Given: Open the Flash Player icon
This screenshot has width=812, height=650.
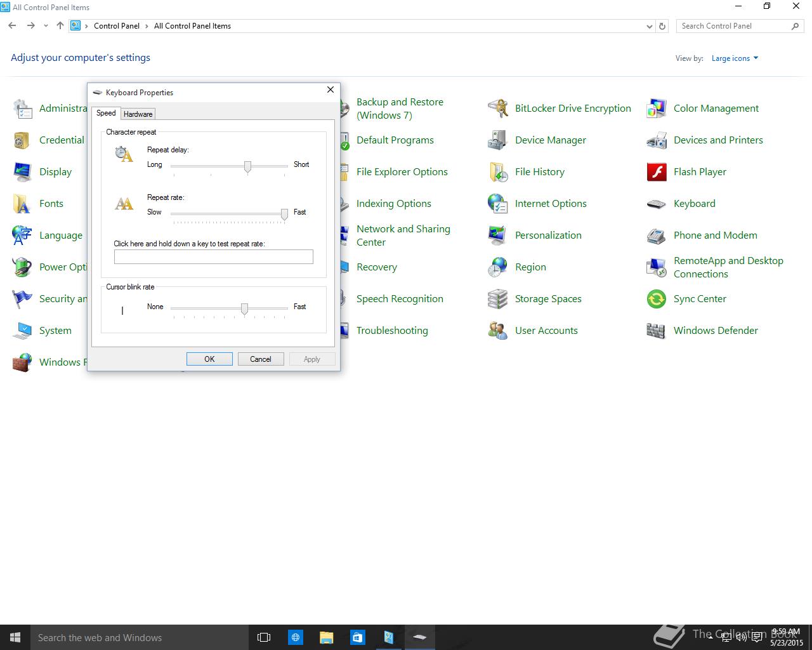Looking at the screenshot, I should point(656,172).
